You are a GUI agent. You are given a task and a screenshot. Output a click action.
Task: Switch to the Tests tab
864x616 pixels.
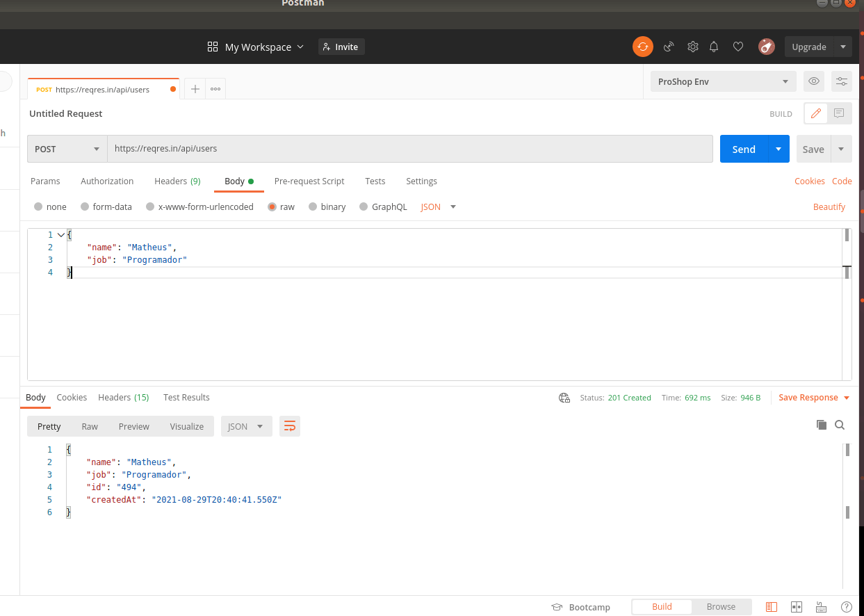pos(375,181)
